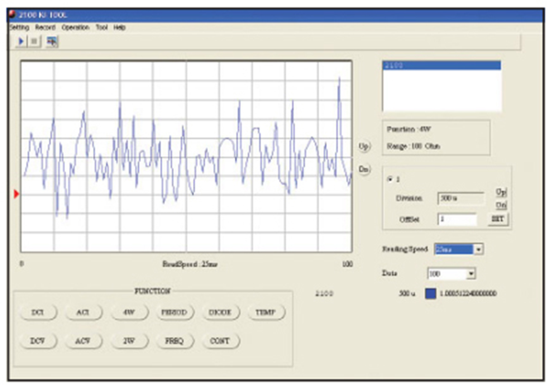Click the blue channel color swatch
This screenshot has width=554, height=392.
coord(430,294)
